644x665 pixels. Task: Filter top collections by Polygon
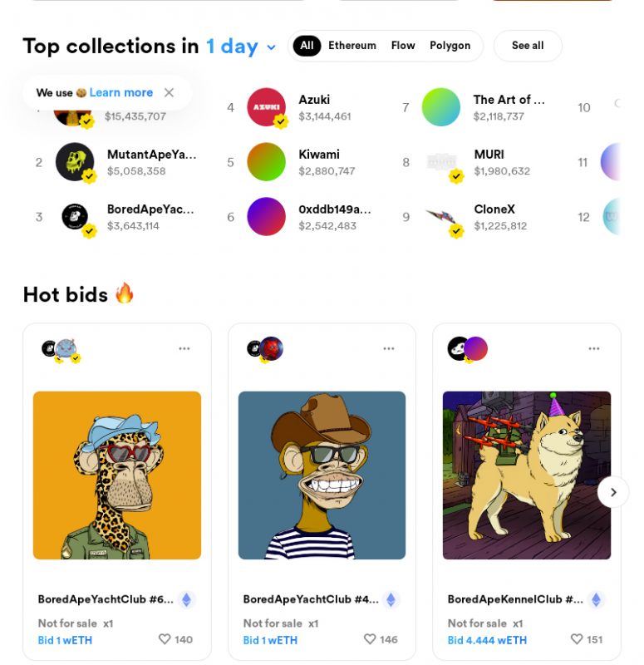(450, 46)
